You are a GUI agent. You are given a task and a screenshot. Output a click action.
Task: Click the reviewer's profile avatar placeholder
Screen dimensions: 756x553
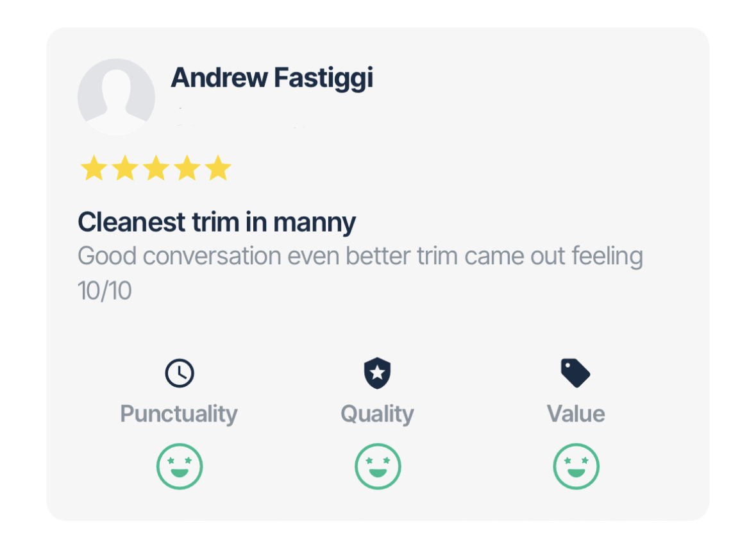[x=116, y=97]
